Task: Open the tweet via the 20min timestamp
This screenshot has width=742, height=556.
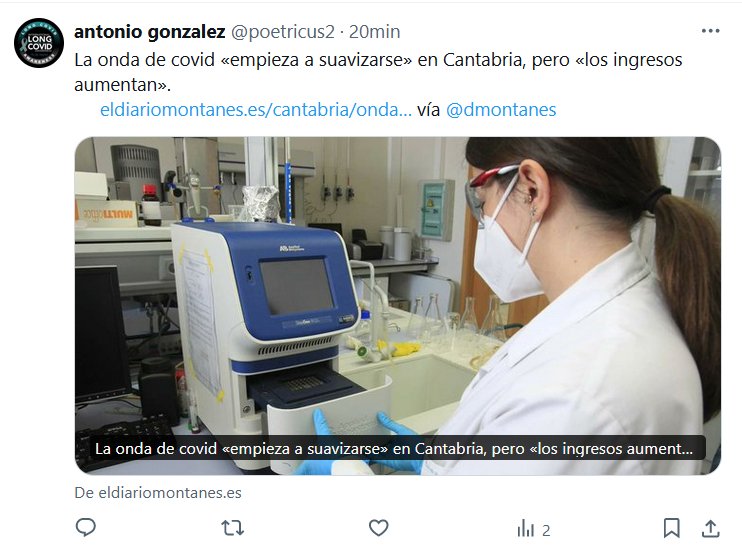Action: [374, 32]
